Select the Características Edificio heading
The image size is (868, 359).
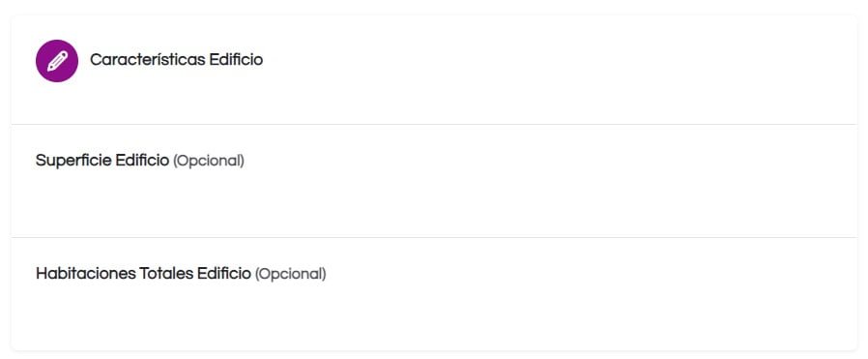pyautogui.click(x=176, y=60)
